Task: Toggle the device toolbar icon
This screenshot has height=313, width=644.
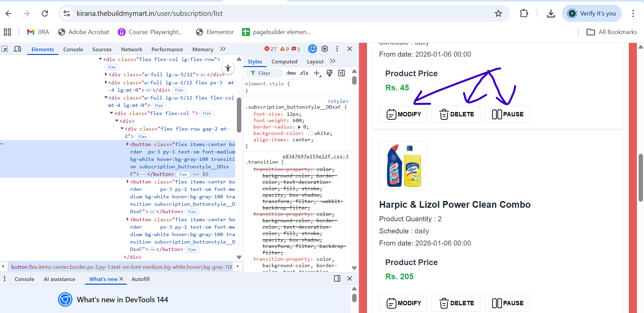Action: click(x=18, y=49)
